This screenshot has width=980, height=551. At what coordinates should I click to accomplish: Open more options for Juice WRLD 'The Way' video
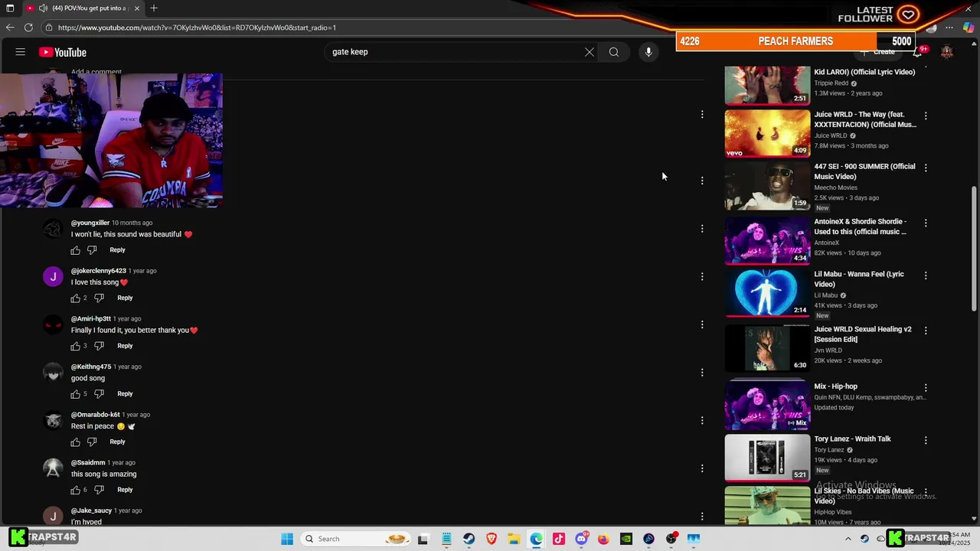(x=926, y=116)
